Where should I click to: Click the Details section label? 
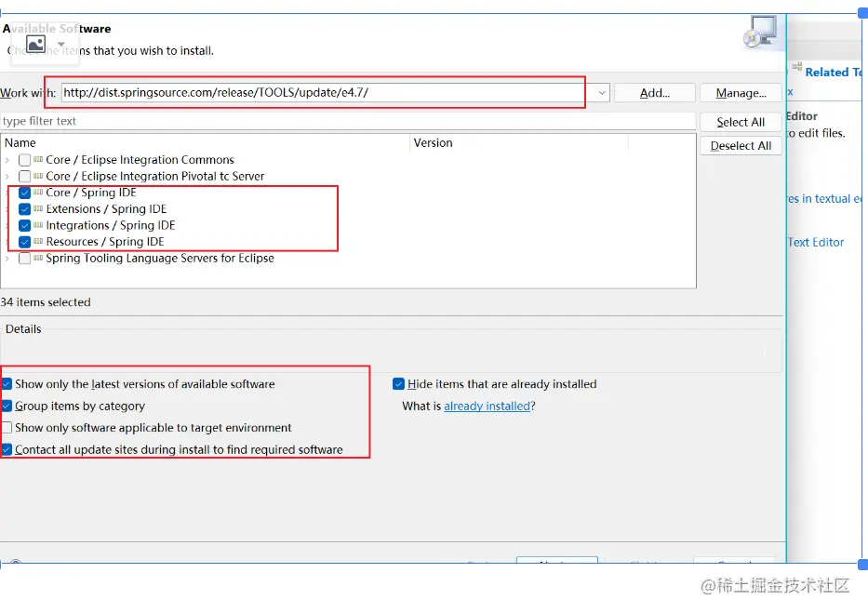(x=23, y=329)
